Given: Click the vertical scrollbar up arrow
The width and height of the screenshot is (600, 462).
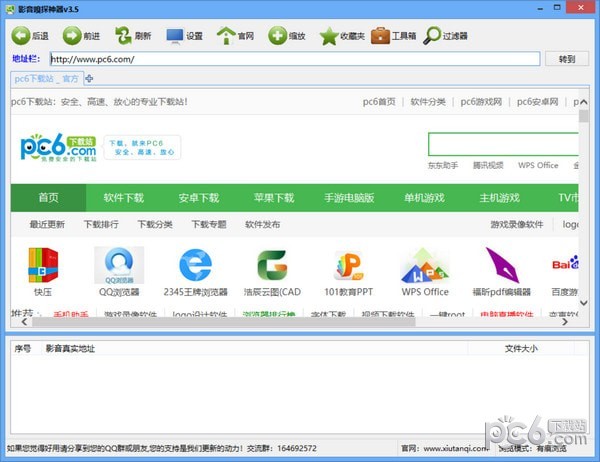Looking at the screenshot, I should [x=584, y=102].
